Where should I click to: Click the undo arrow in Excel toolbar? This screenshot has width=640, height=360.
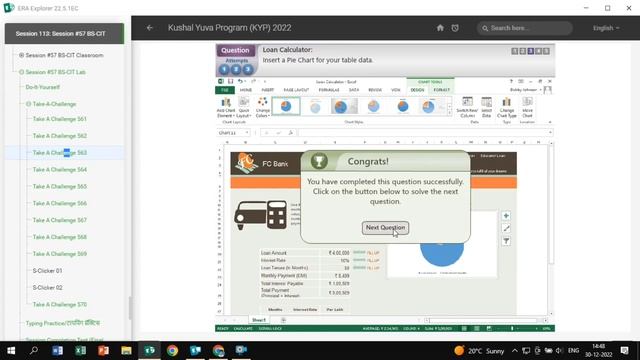click(240, 81)
